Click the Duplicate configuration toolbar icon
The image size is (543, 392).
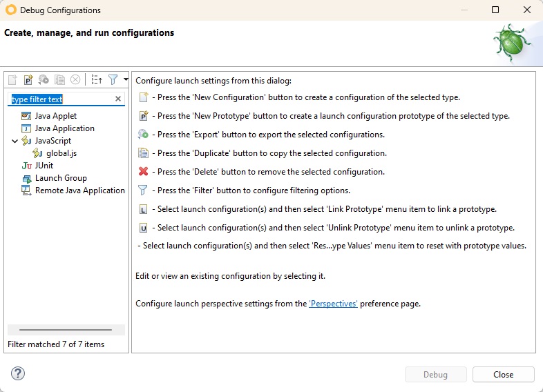pos(60,79)
